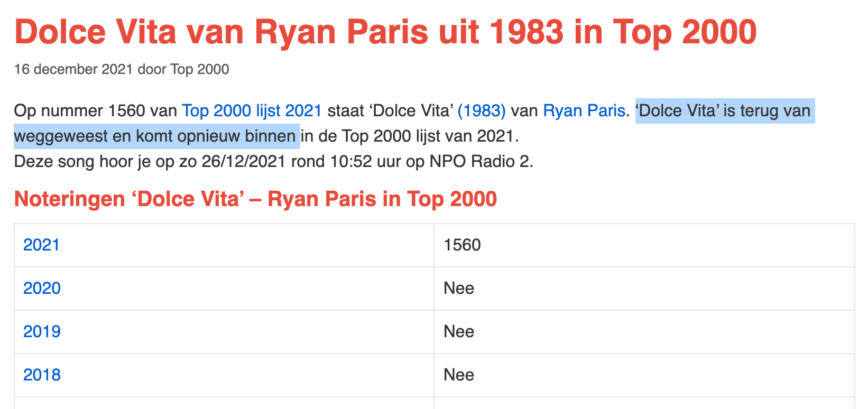868x409 pixels.
Task: Click the '16 december 2021 door Top 2000' byline
Action: (122, 69)
